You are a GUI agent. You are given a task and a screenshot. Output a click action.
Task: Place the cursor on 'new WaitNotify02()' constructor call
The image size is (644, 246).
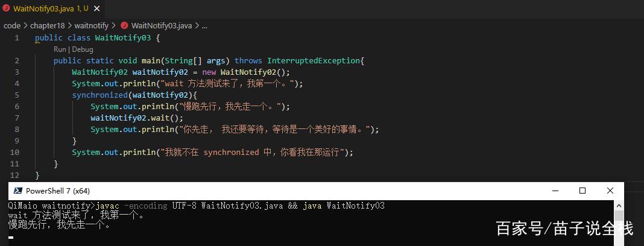pos(245,72)
